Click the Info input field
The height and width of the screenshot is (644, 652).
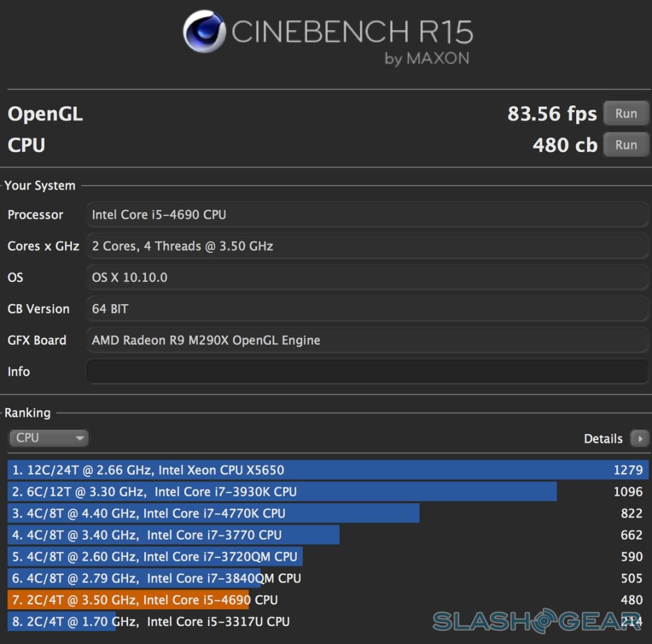[367, 371]
